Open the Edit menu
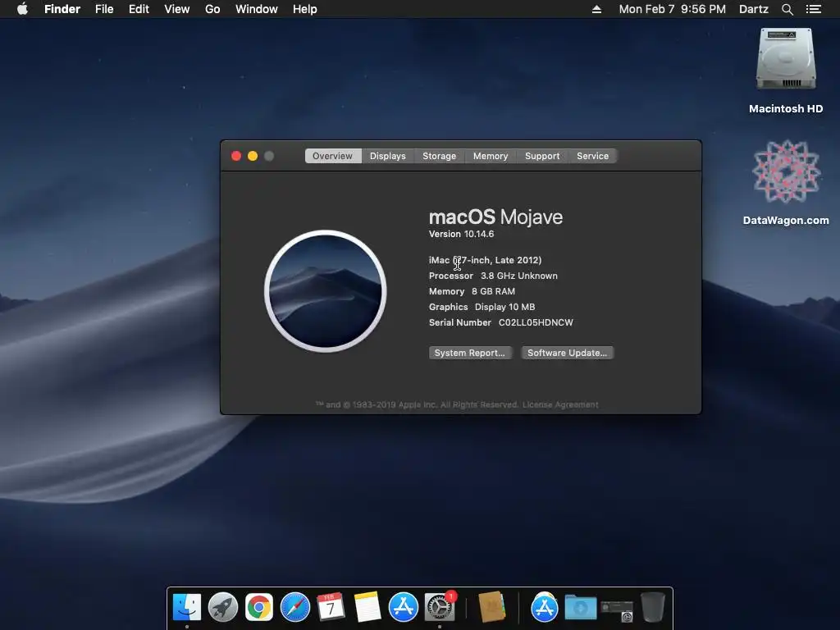 [139, 9]
